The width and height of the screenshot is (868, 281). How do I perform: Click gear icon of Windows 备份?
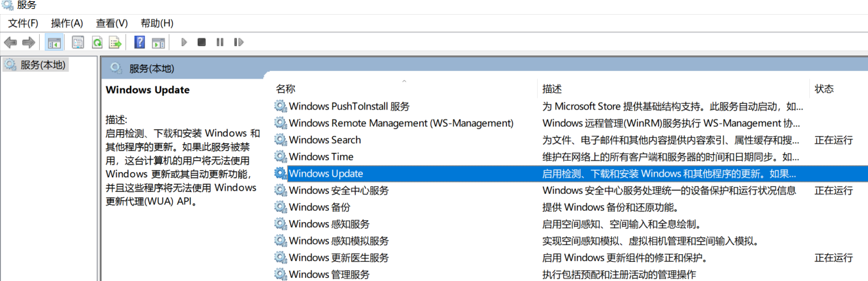pos(280,207)
